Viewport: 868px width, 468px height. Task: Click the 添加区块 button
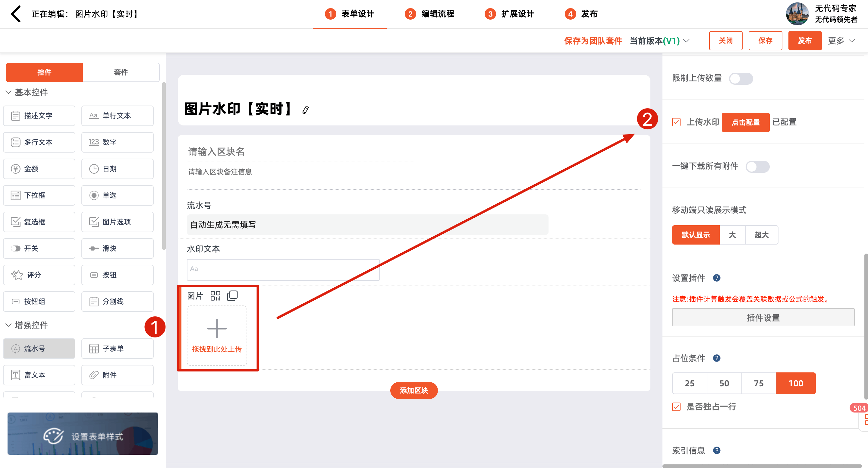(414, 391)
